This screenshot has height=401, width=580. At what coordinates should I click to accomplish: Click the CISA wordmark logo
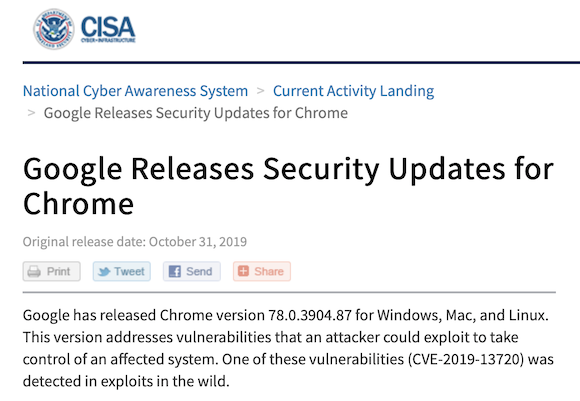click(x=108, y=26)
